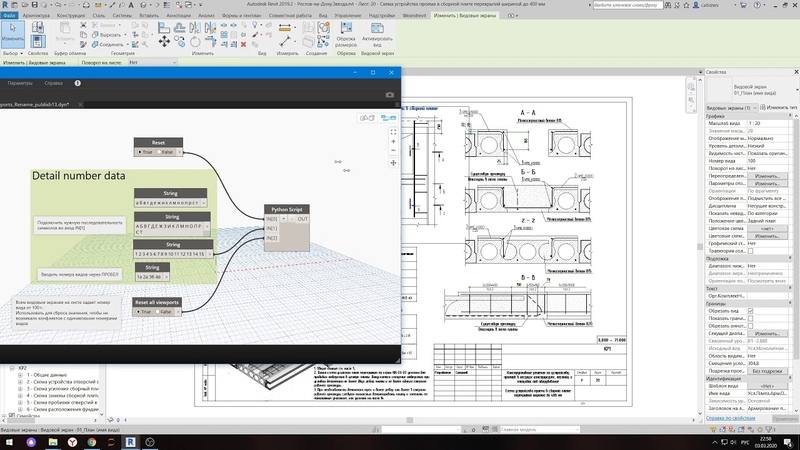Click Масштаб вида value field
This screenshot has width=800, height=450.
(x=768, y=123)
